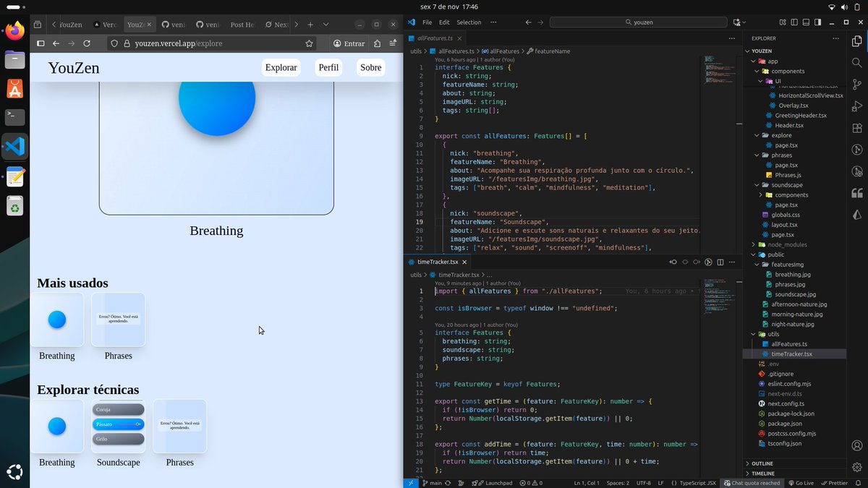Click the Perfil button on YouZen page
Screen dimensions: 868x488
click(x=328, y=67)
